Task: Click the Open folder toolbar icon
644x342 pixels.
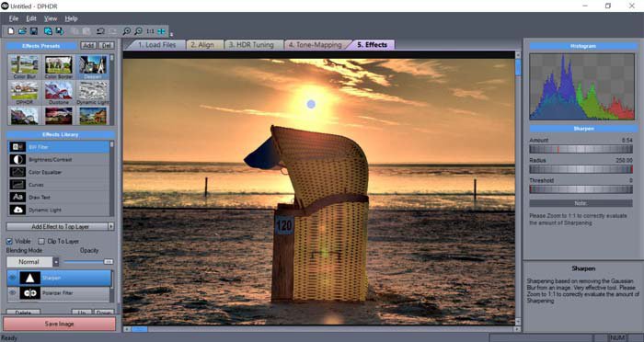Action: click(x=22, y=31)
